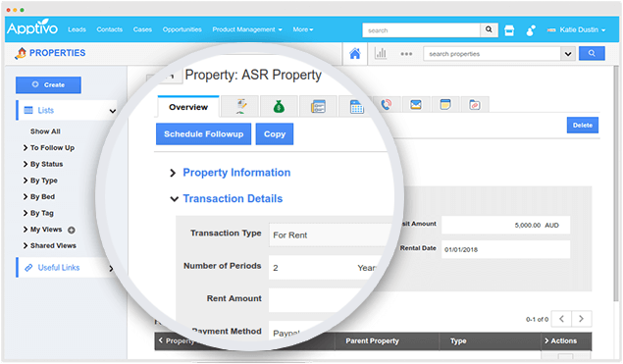The image size is (623, 364).
Task: Open Cases in top navigation
Action: point(142,29)
